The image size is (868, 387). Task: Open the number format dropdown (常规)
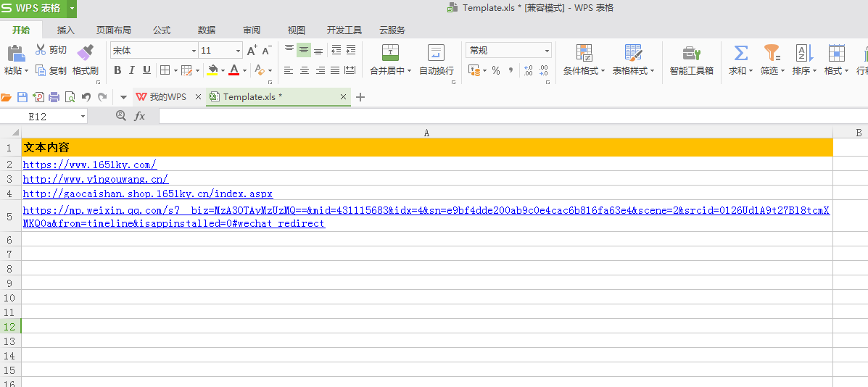[547, 51]
